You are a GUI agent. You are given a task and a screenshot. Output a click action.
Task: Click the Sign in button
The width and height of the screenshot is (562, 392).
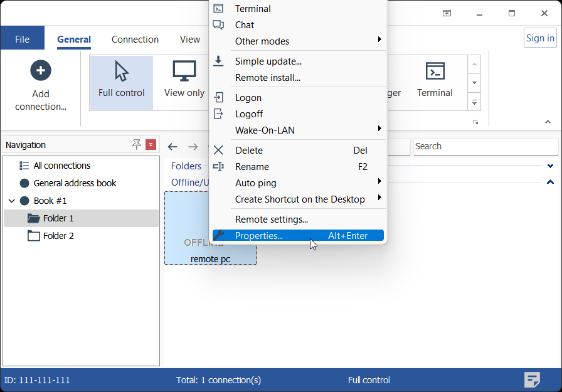click(539, 38)
